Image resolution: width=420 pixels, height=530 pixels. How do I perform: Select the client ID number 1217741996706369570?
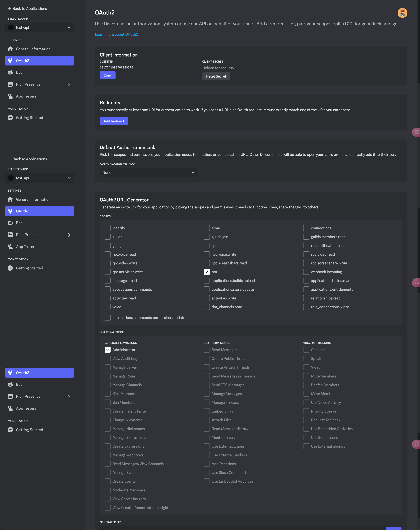coord(116,67)
